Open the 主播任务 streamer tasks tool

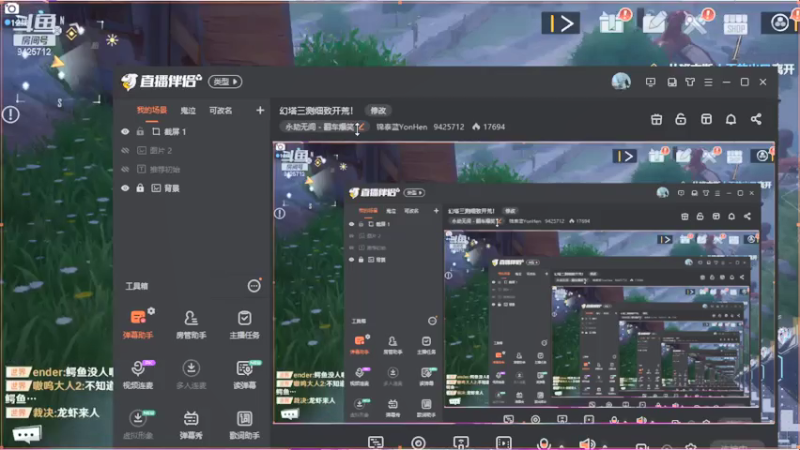point(244,324)
